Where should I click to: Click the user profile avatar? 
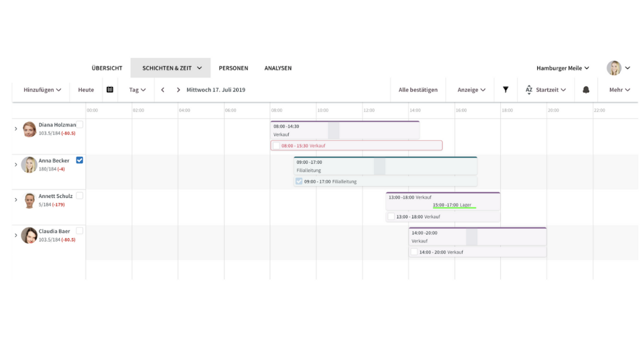(x=614, y=68)
